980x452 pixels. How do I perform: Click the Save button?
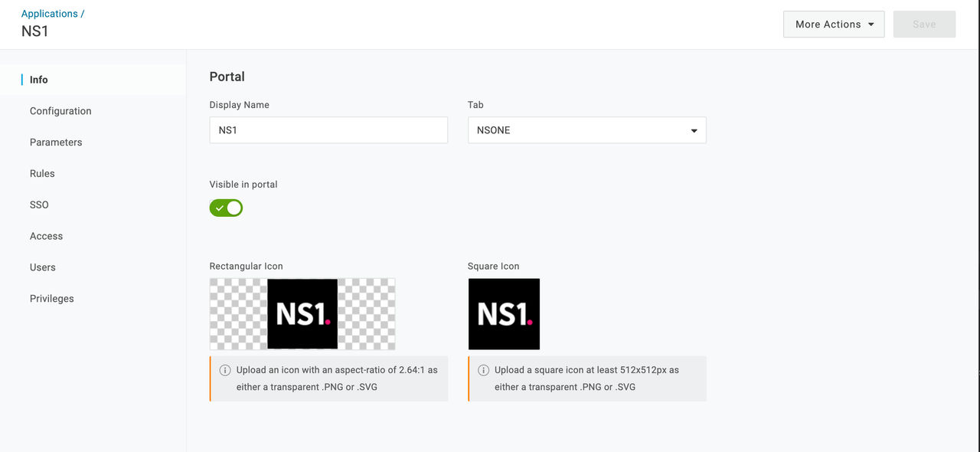924,25
